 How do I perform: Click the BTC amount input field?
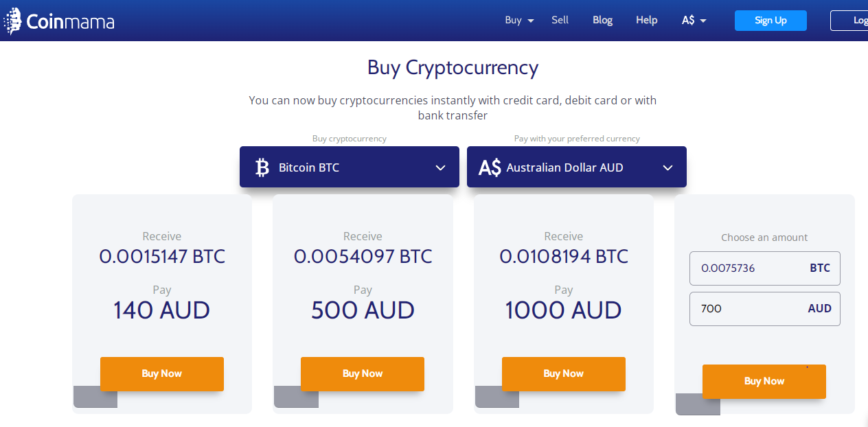click(x=749, y=268)
